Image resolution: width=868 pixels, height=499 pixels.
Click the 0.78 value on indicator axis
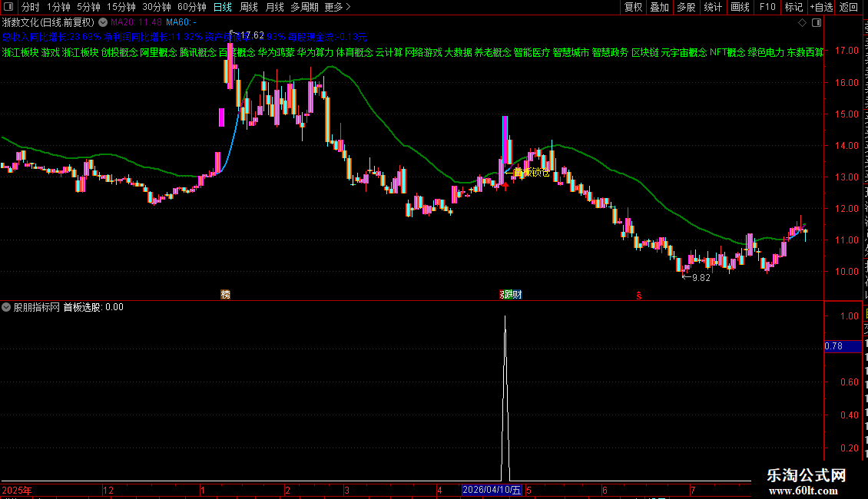(x=833, y=346)
